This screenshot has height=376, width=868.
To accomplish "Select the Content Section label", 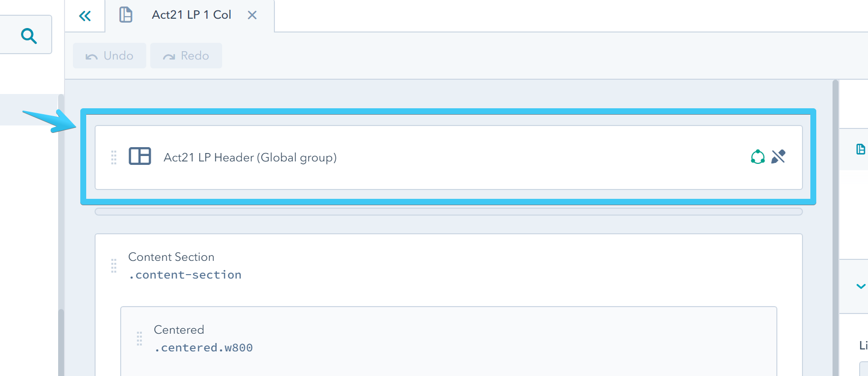I will pyautogui.click(x=171, y=257).
